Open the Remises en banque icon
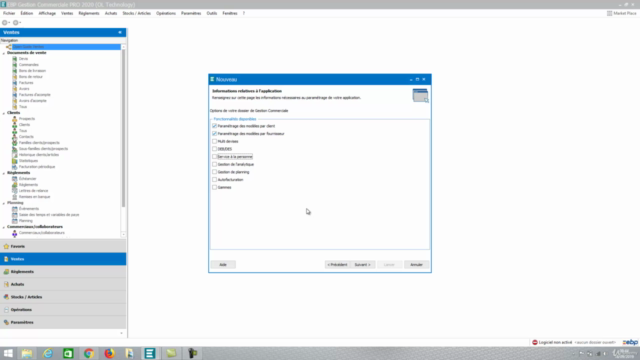The height and width of the screenshot is (360, 640). click(15, 197)
